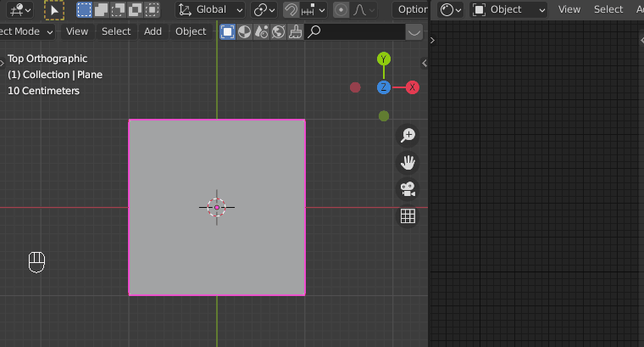The height and width of the screenshot is (347, 644).
Task: Click the hand pan view button
Action: tap(408, 162)
